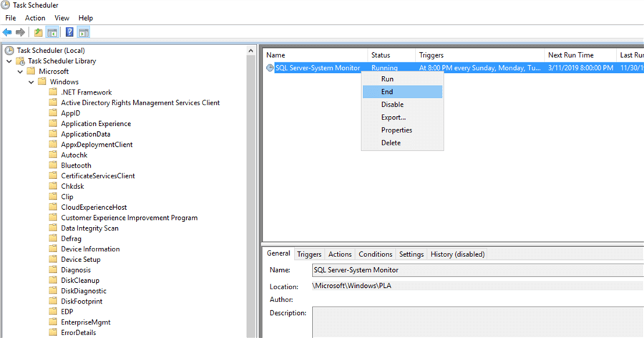This screenshot has height=338, width=644.
Task: Sort by the Next Run Time column header
Action: [580, 55]
